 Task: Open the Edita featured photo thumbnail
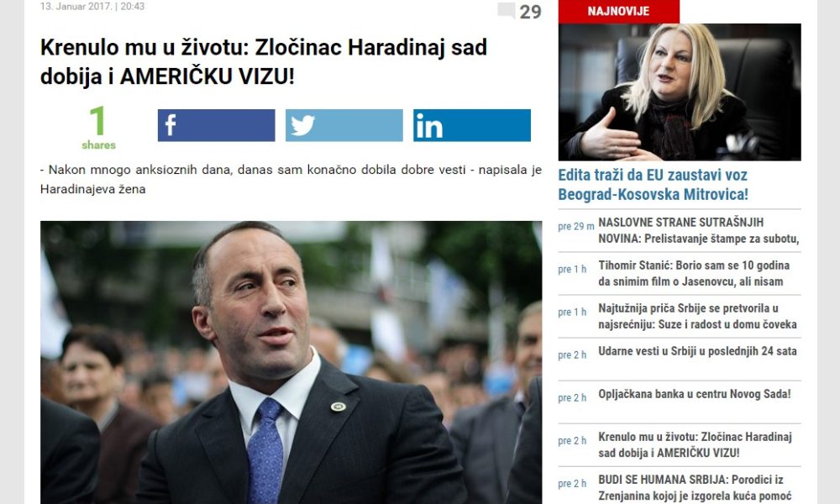pos(680,92)
